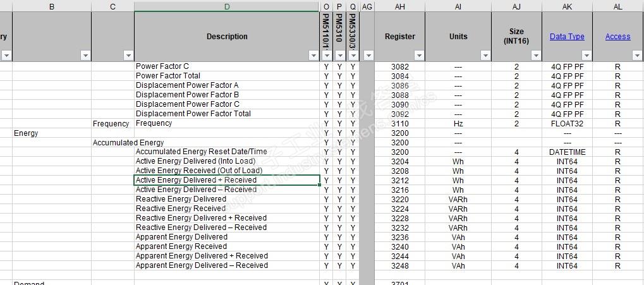This screenshot has width=644, height=285.
Task: Select INT64 data type for register 3232
Action: pos(567,227)
